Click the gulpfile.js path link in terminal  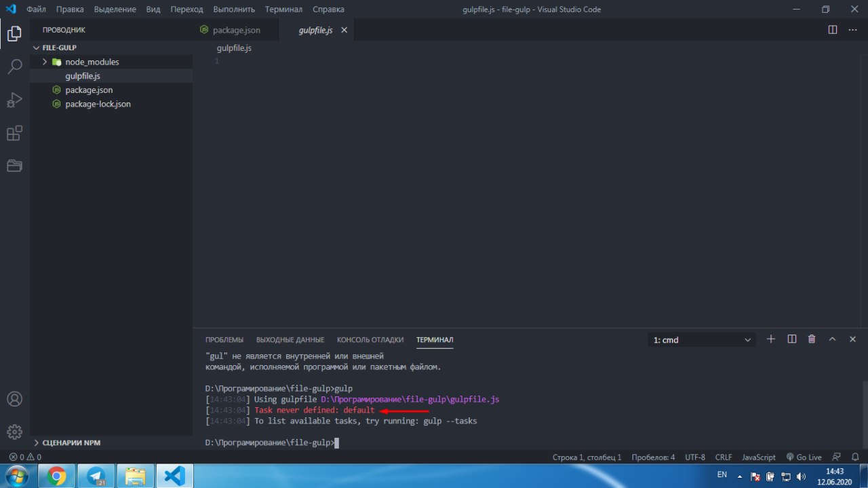click(x=410, y=399)
